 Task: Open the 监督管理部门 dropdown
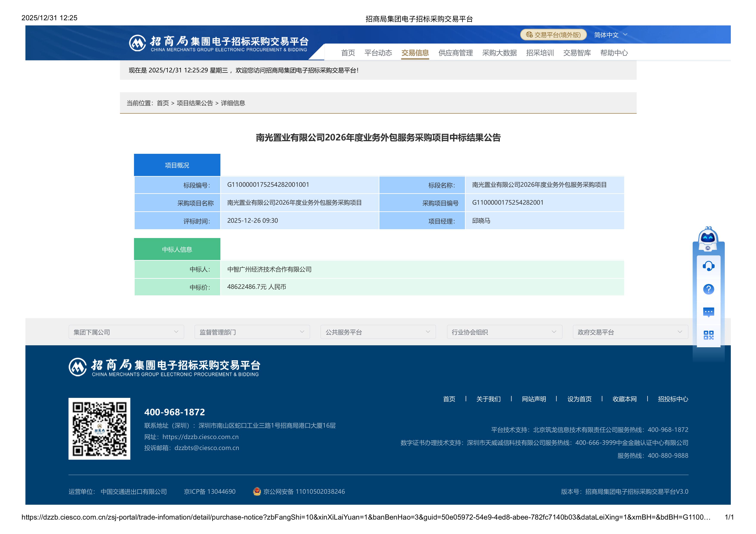coord(252,332)
